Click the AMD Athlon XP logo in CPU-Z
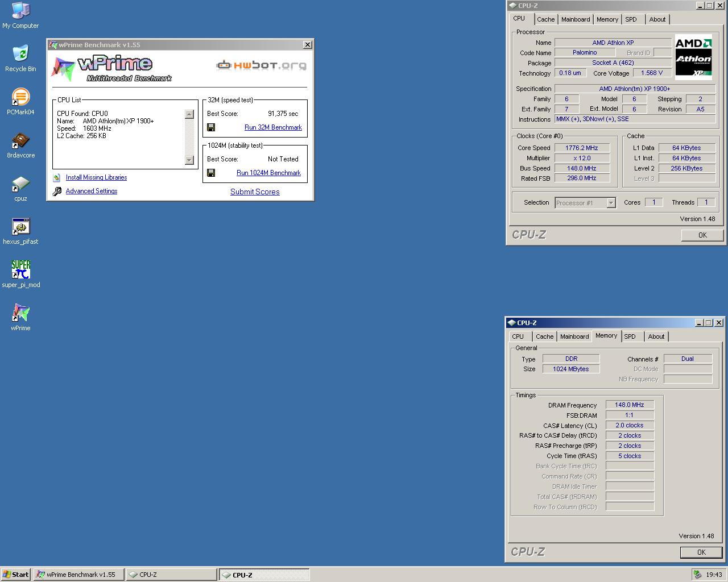This screenshot has width=728, height=582. (x=693, y=57)
